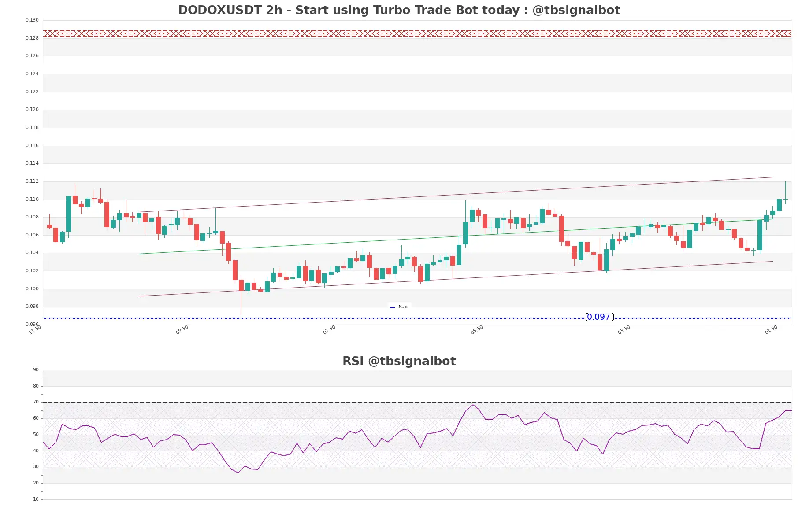Click the 0.122 price axis label
This screenshot has width=798, height=532.
(x=32, y=92)
